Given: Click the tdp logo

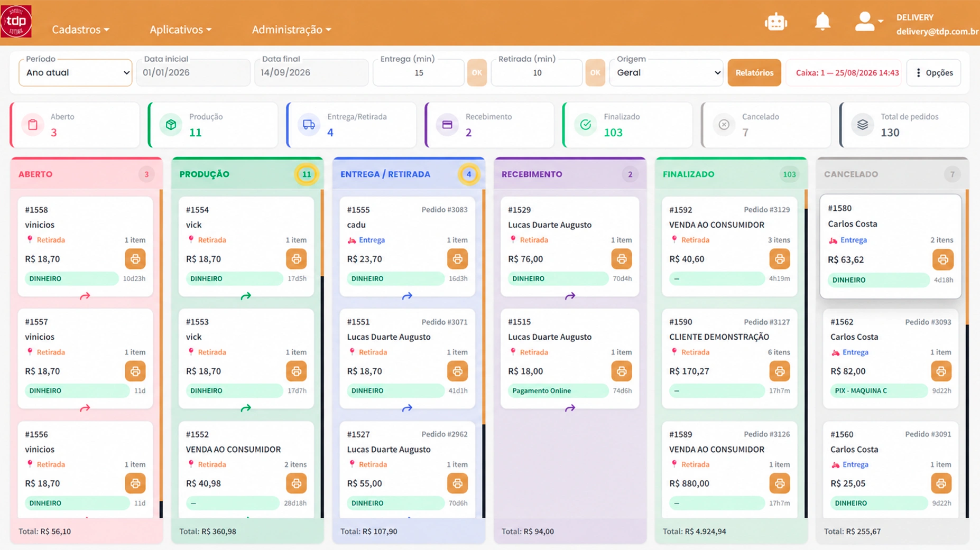Looking at the screenshot, I should coord(16,21).
